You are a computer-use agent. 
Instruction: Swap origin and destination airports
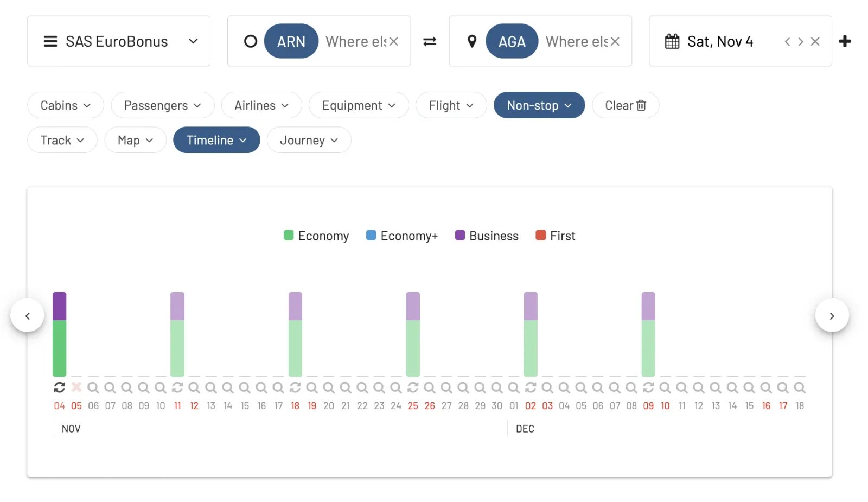430,41
